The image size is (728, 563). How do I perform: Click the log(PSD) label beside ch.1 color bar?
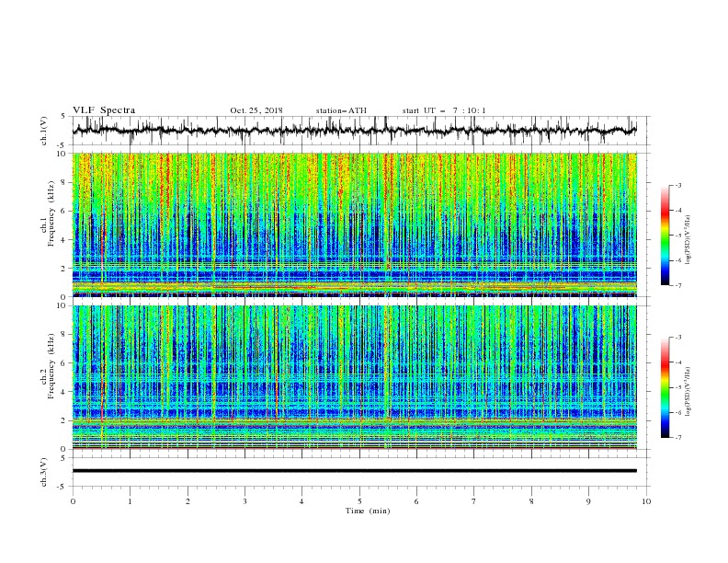tap(689, 240)
